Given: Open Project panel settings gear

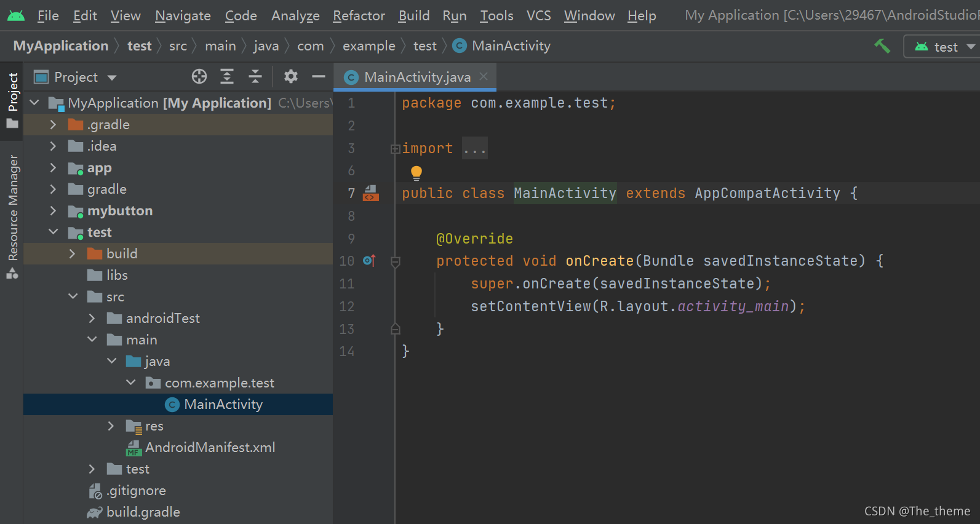Looking at the screenshot, I should [291, 76].
